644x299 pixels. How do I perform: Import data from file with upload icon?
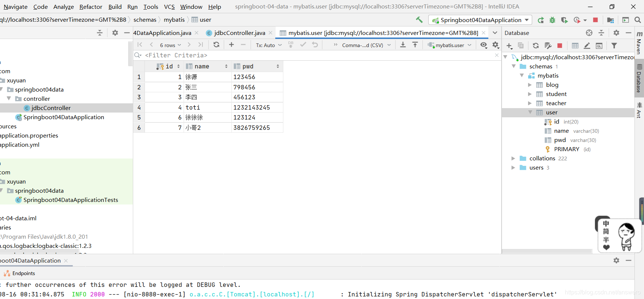click(415, 45)
